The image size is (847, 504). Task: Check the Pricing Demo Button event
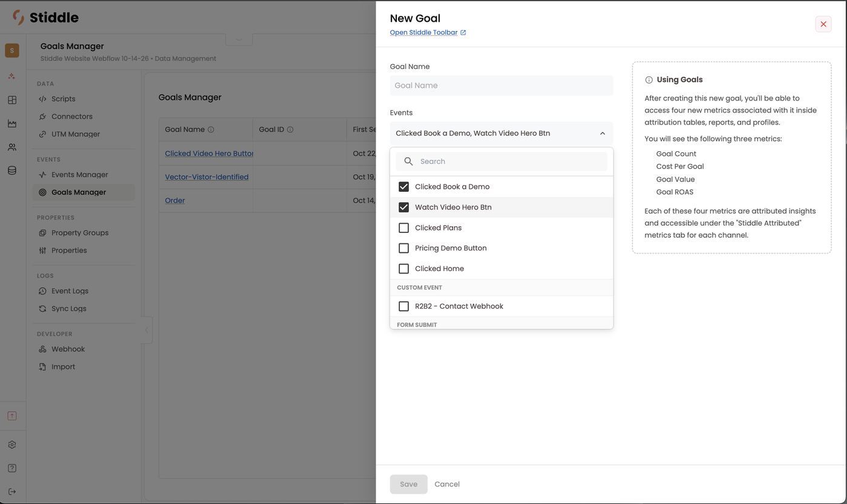404,248
